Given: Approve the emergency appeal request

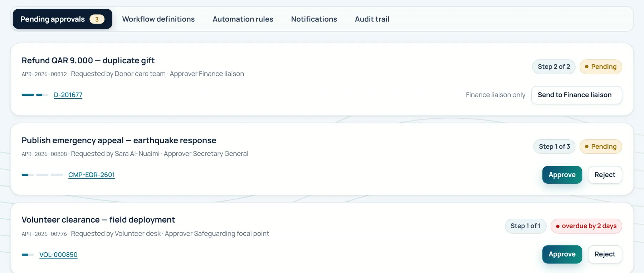Looking at the screenshot, I should click(x=562, y=175).
